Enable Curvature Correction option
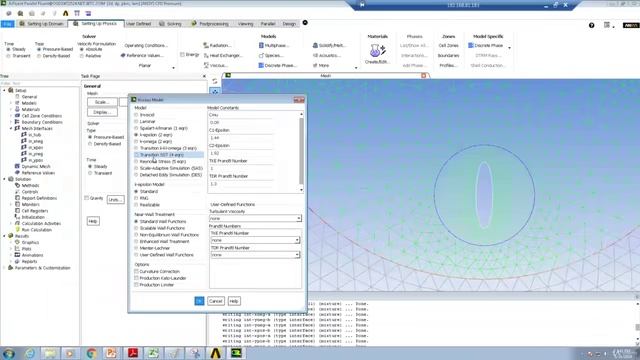This screenshot has width=640, height=360. (136, 271)
